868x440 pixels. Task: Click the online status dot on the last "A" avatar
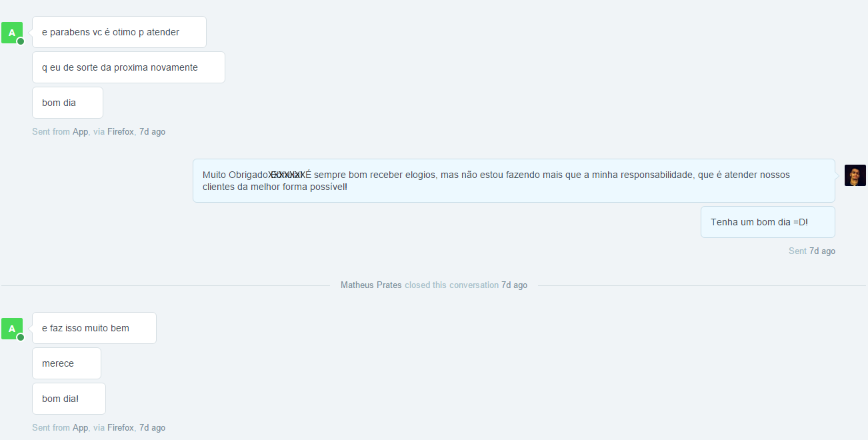tap(21, 337)
